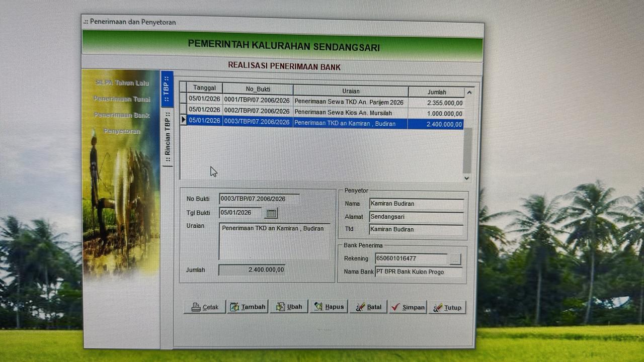Select row 0001/TBP/07.2006/2026 in the table

click(257, 101)
